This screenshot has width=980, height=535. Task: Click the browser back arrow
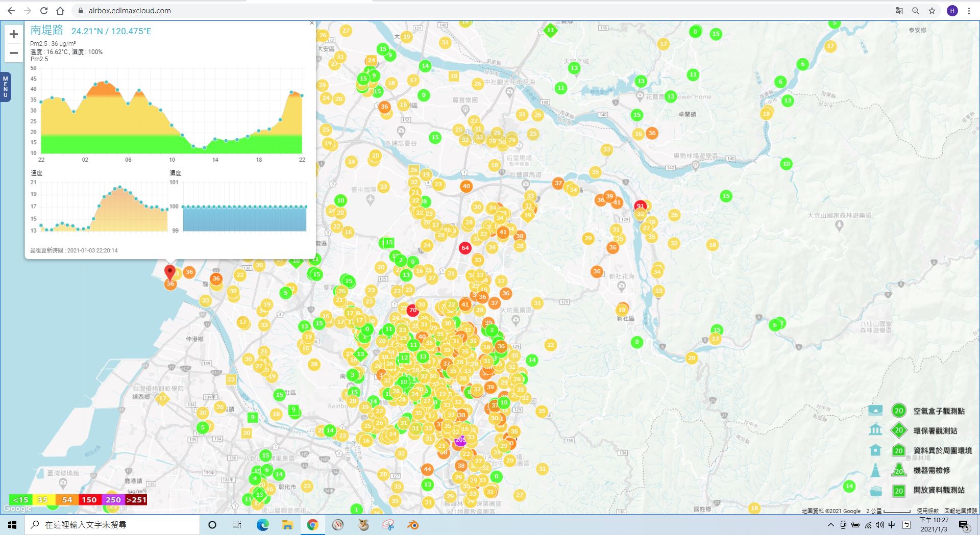click(11, 11)
